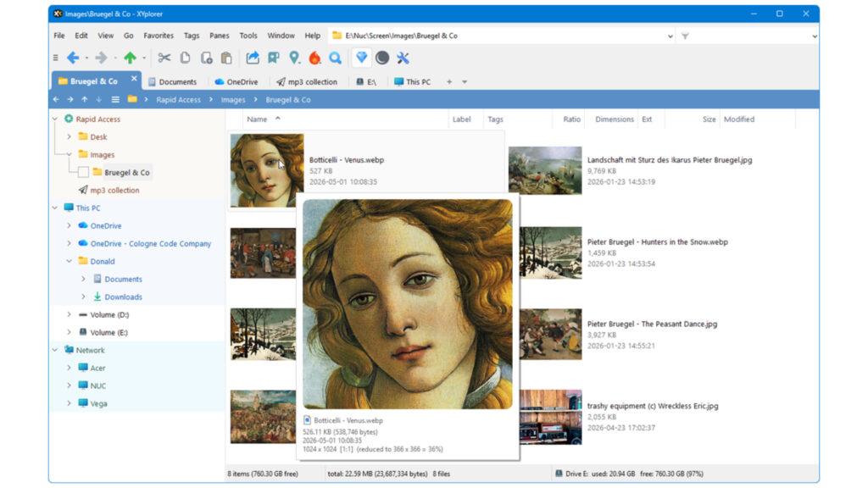
Task: Select Downloads in the folder tree
Action: click(x=123, y=297)
